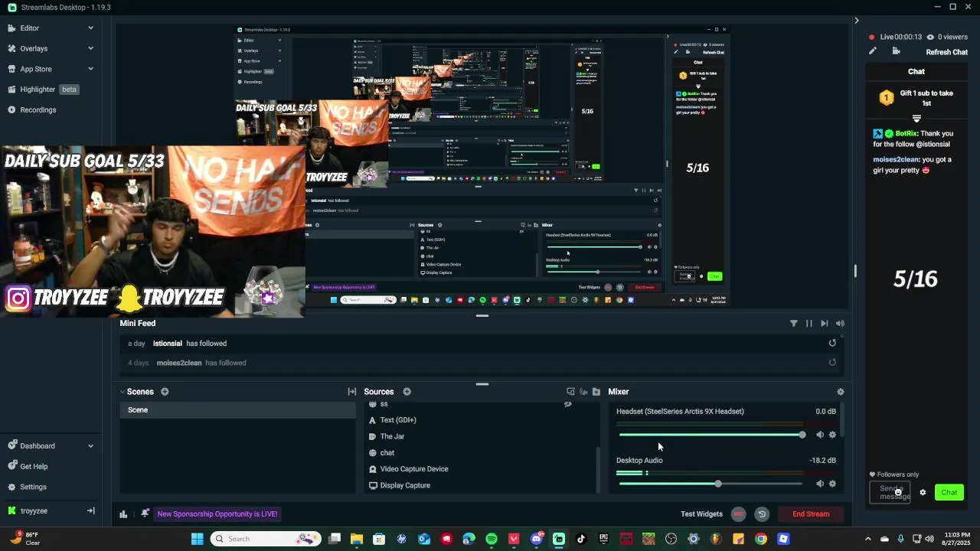Screen dimensions: 980x551
Task: Mute the Desktop Audio source
Action: [x=820, y=484]
